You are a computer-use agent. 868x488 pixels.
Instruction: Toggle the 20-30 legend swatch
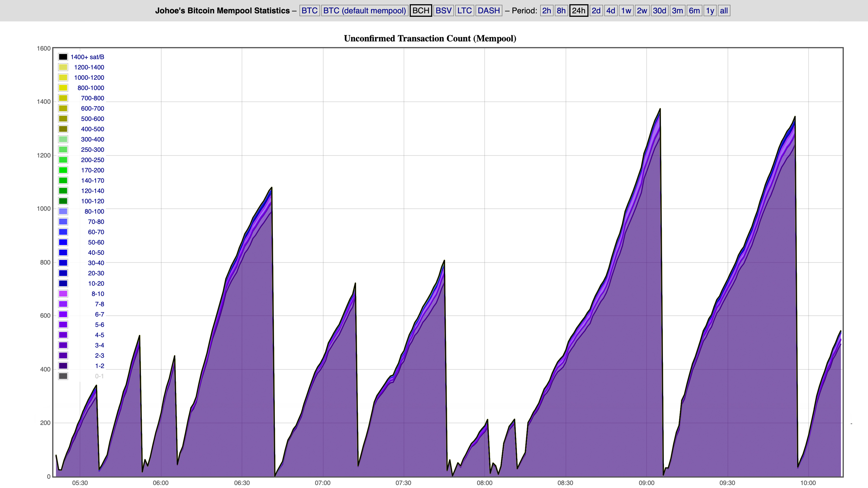(63, 273)
